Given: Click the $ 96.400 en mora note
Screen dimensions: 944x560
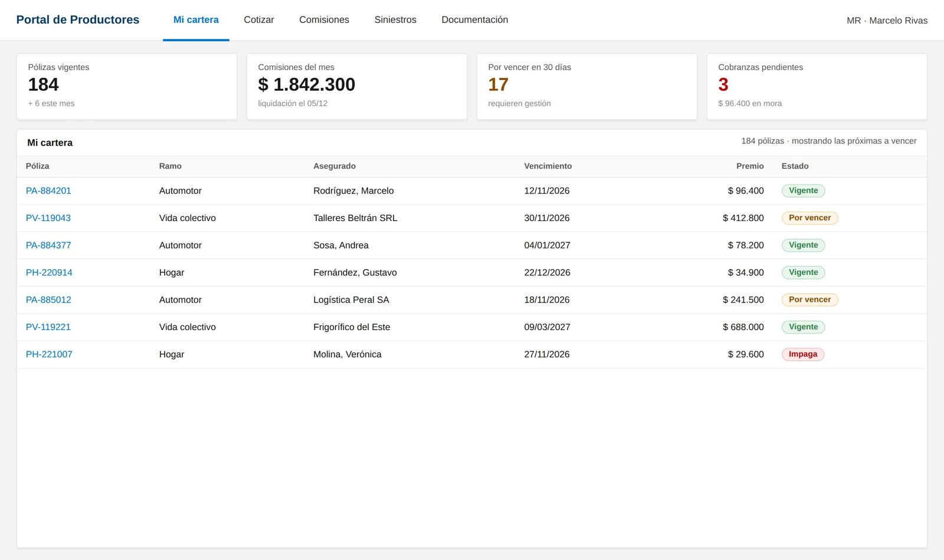Looking at the screenshot, I should click(x=750, y=104).
